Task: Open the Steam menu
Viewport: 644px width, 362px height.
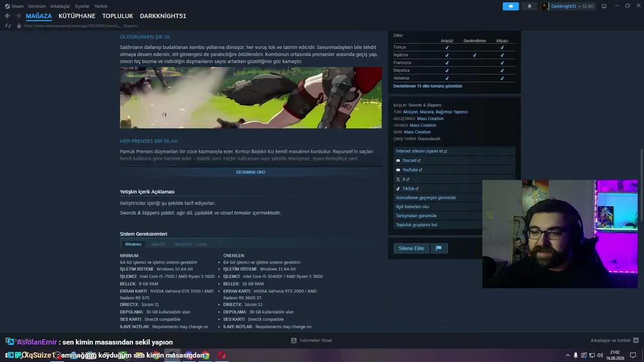Action: [18, 6]
